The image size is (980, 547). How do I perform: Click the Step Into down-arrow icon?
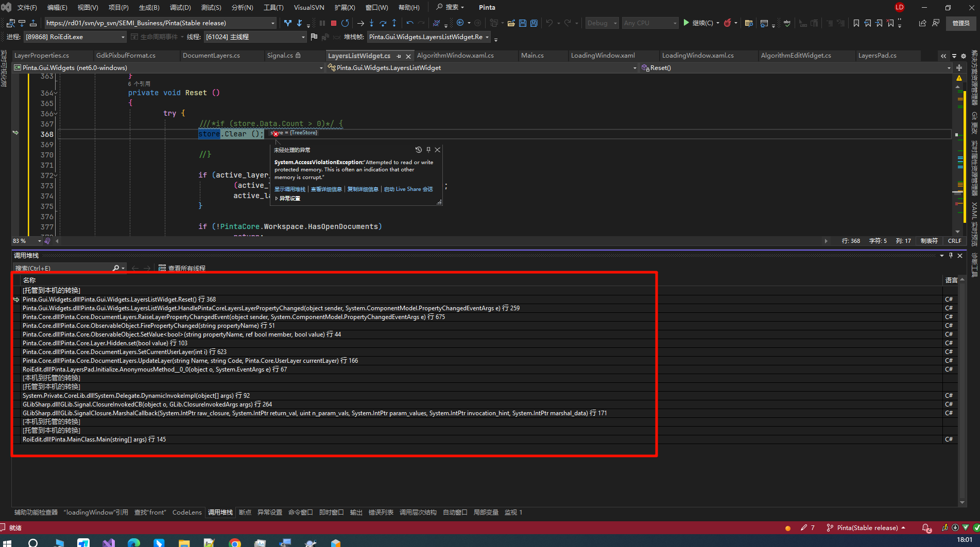(372, 23)
